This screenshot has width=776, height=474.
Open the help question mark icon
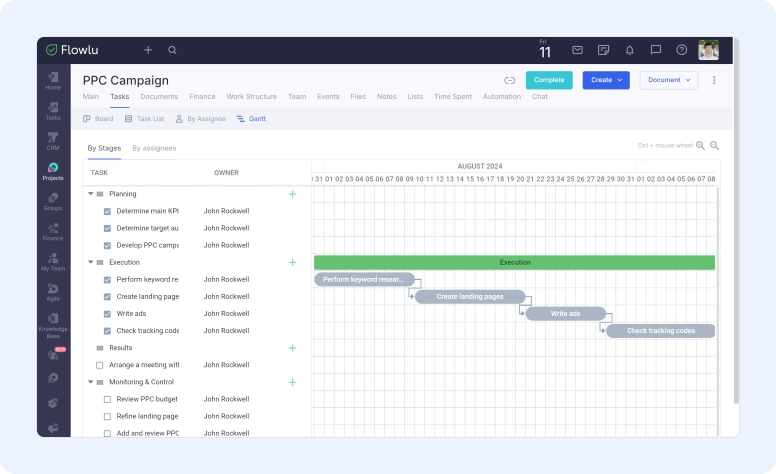pyautogui.click(x=681, y=50)
